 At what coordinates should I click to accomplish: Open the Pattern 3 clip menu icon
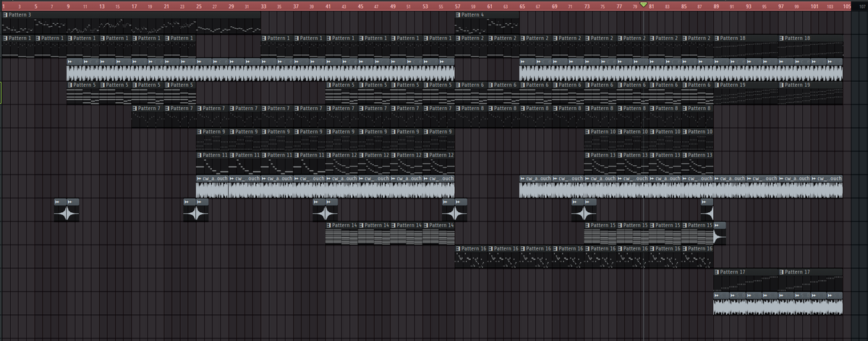click(5, 14)
